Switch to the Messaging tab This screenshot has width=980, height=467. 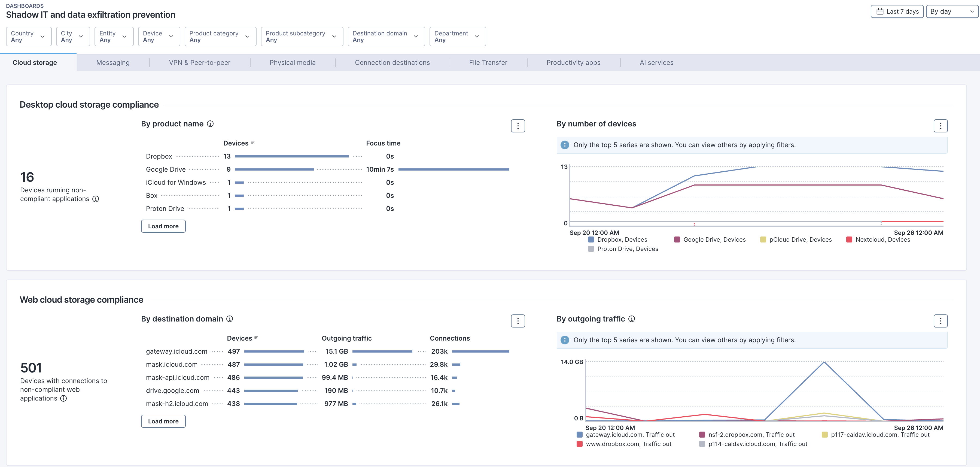point(112,62)
